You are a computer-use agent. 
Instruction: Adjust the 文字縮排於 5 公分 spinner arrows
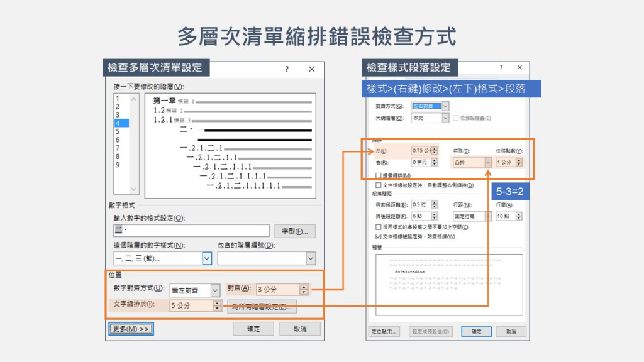click(217, 305)
